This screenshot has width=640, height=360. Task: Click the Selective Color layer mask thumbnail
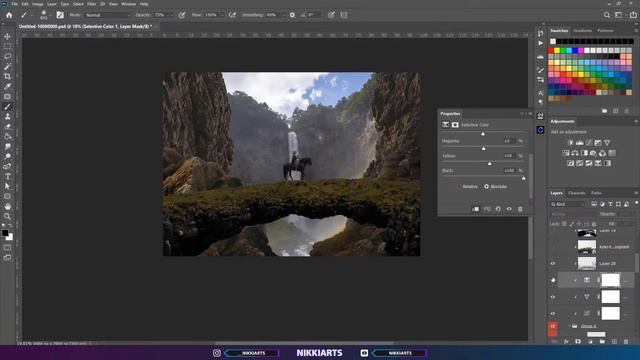click(x=611, y=280)
